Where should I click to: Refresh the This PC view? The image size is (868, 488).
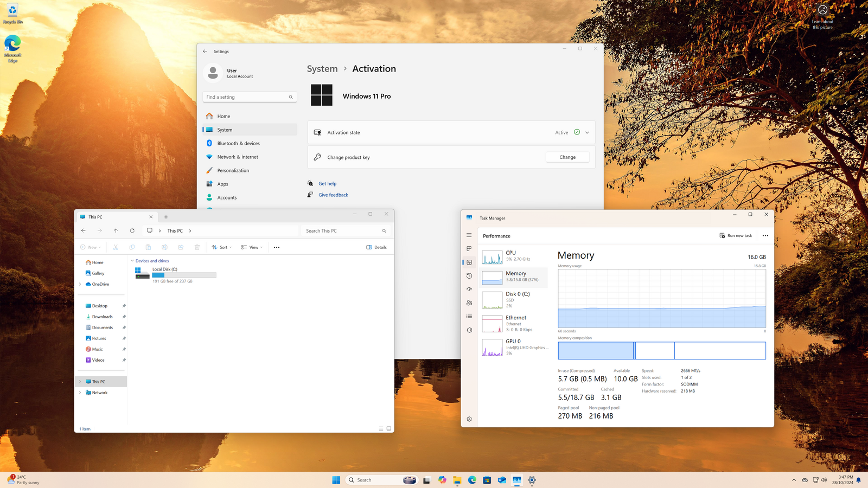pyautogui.click(x=132, y=231)
